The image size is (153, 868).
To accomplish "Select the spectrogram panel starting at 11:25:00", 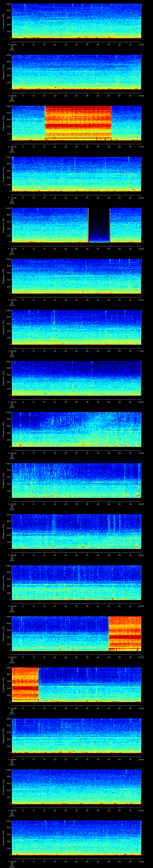I will coord(77,582).
